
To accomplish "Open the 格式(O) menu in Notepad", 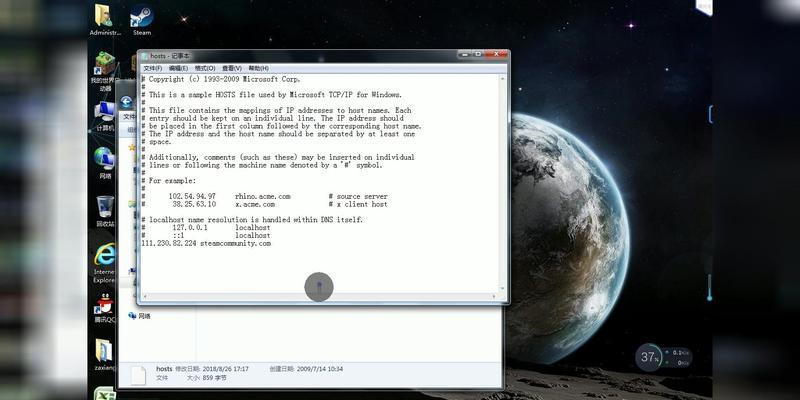I will (x=205, y=68).
